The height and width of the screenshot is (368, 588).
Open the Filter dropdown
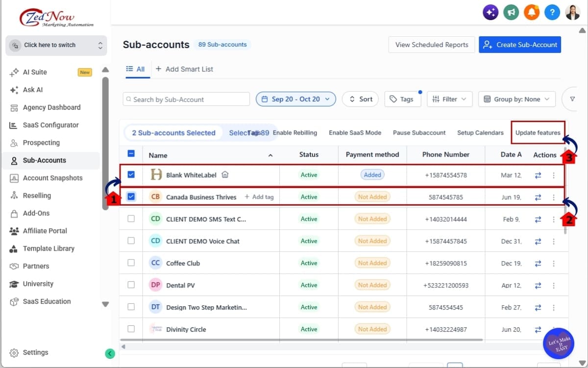click(x=450, y=99)
